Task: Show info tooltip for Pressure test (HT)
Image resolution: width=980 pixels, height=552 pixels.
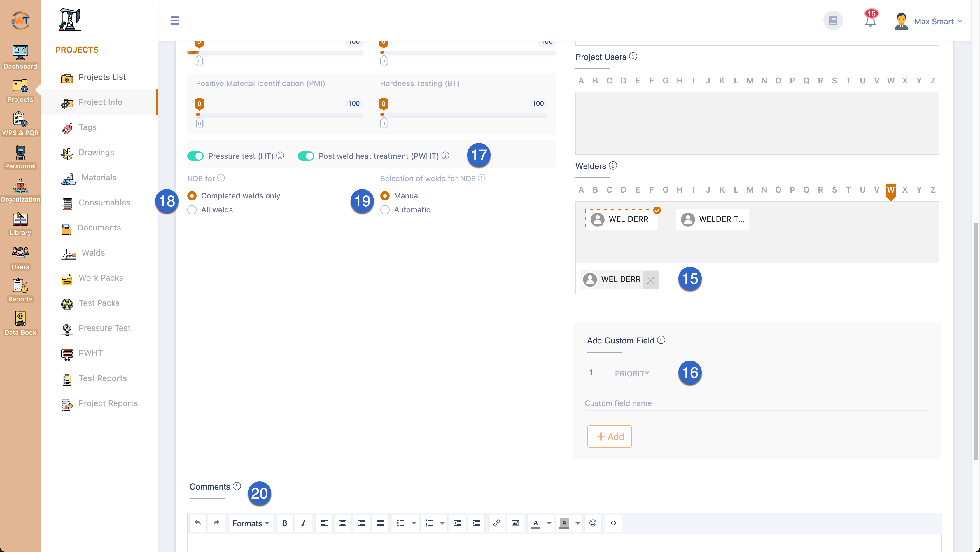Action: pos(280,156)
